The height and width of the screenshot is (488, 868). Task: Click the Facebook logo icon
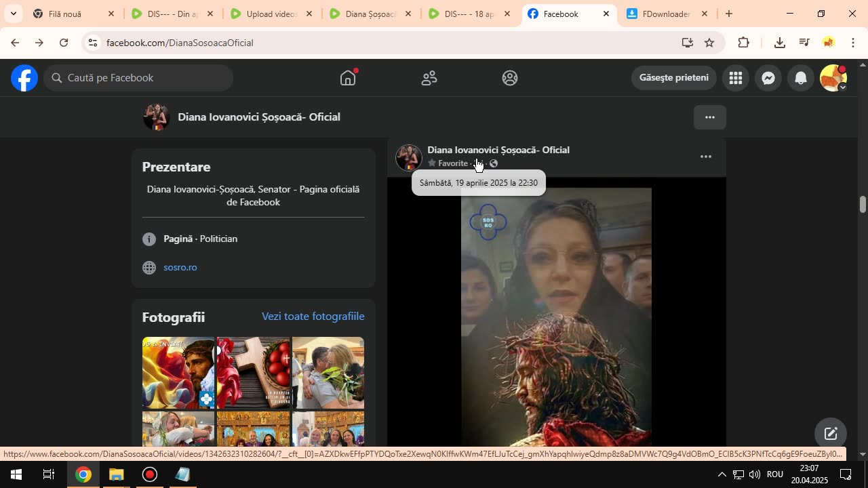click(24, 78)
